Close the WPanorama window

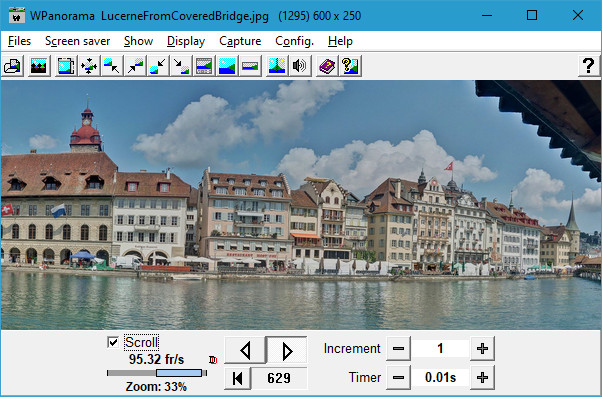[578, 15]
